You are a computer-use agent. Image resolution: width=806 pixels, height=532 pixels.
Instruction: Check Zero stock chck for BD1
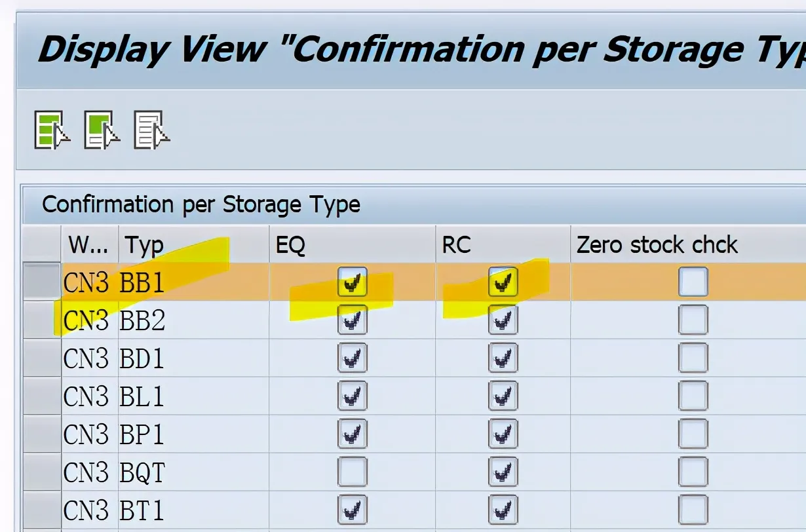[x=693, y=358]
